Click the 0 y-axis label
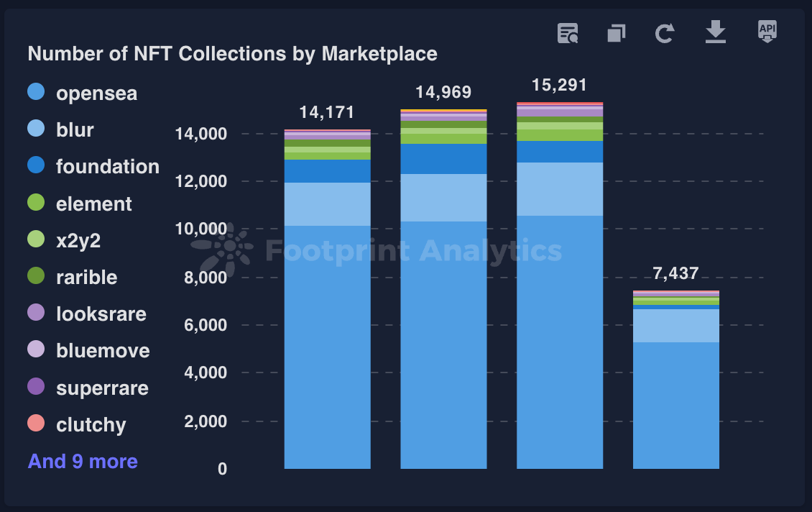This screenshot has height=512, width=812. [222, 469]
